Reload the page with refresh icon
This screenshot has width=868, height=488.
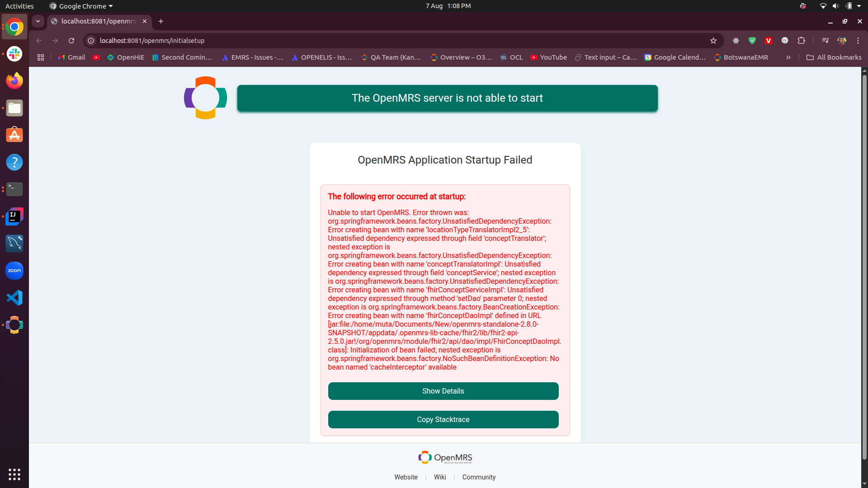pyautogui.click(x=71, y=41)
